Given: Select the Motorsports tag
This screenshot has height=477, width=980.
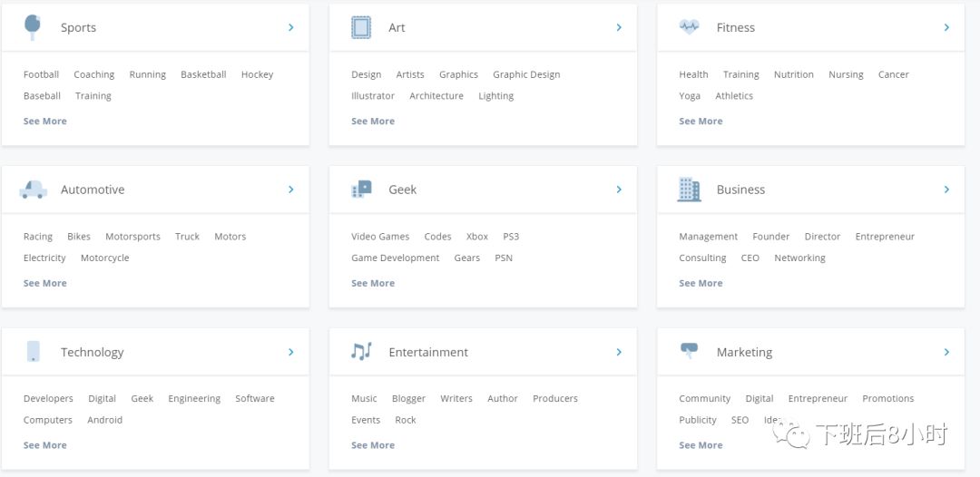Looking at the screenshot, I should [132, 237].
